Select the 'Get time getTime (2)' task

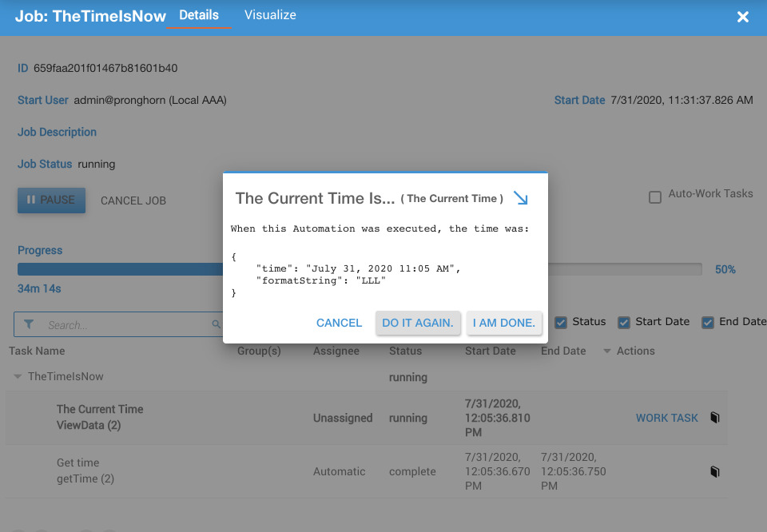point(85,470)
